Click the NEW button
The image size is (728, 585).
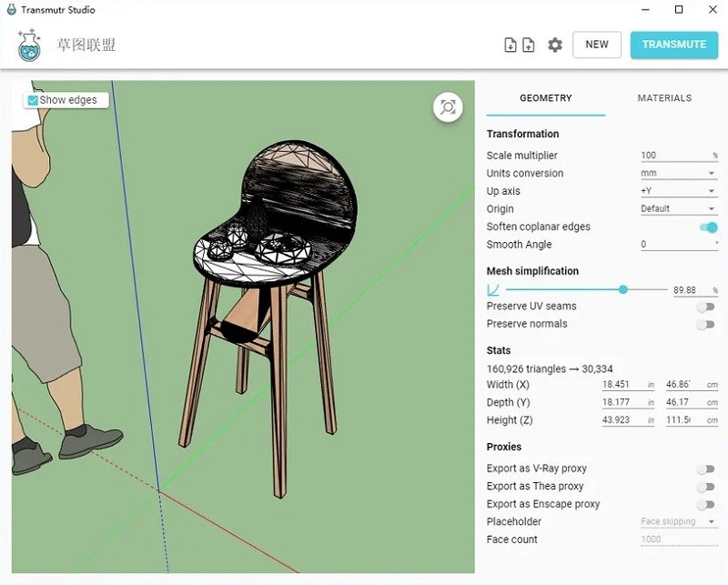(597, 44)
